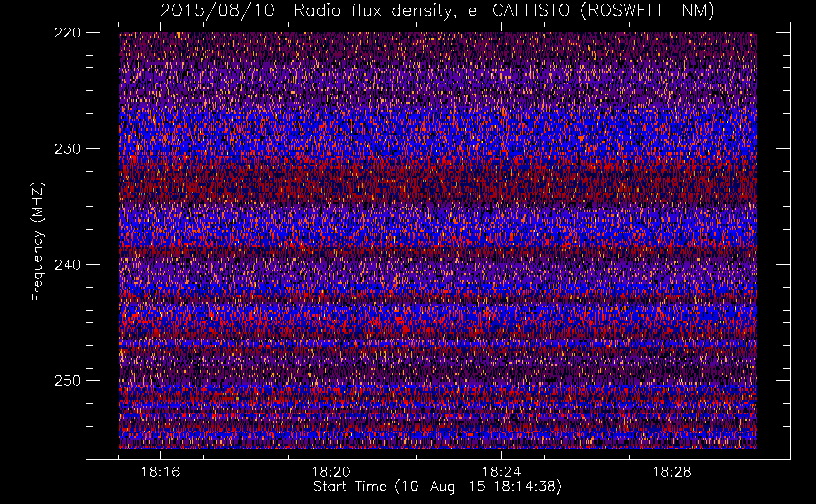Click the 18:24 time tick label
This screenshot has height=504, width=816.
[x=501, y=472]
